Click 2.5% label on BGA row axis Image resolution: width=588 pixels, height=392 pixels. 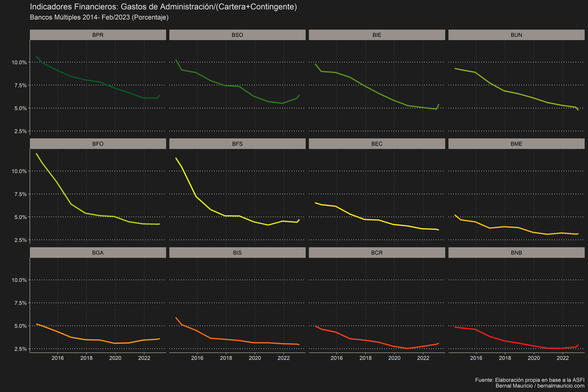20,349
